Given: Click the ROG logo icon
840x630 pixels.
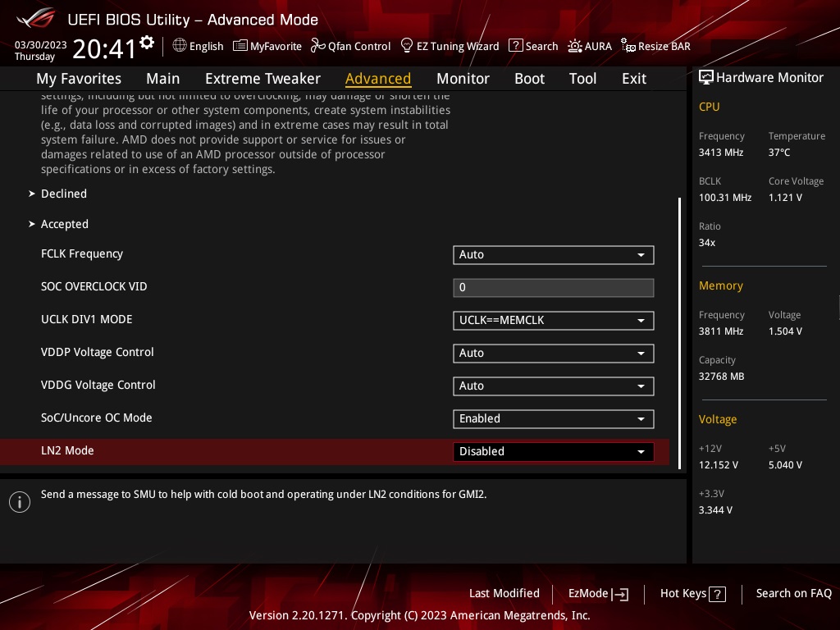Looking at the screenshot, I should click(35, 19).
